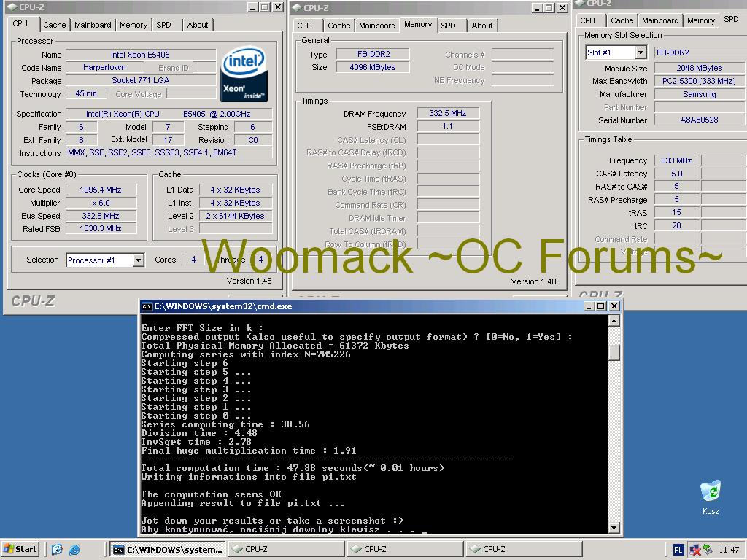This screenshot has height=560, width=747.
Task: Click the Bus Speed value 332.6 MHz
Action: point(101,216)
